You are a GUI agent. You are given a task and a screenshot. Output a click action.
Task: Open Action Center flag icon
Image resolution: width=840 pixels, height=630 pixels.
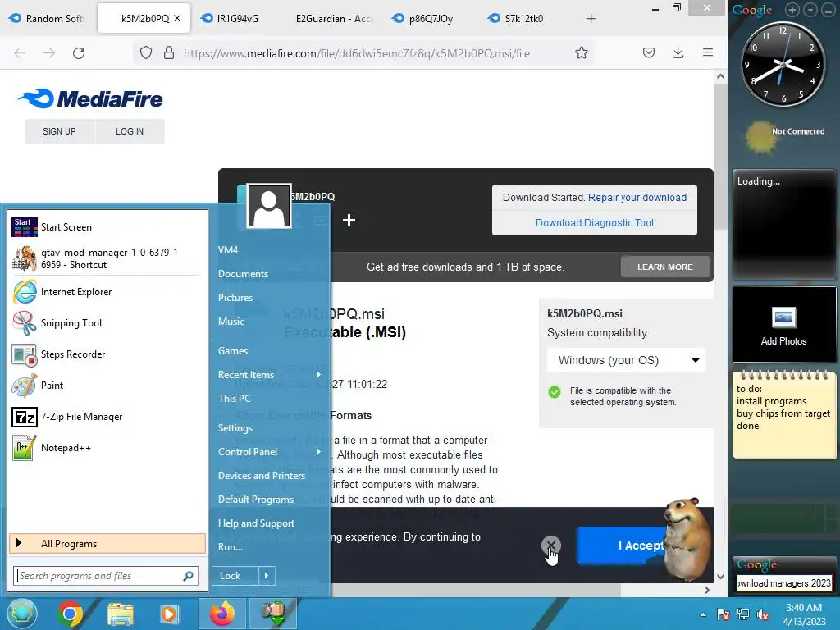click(x=723, y=614)
